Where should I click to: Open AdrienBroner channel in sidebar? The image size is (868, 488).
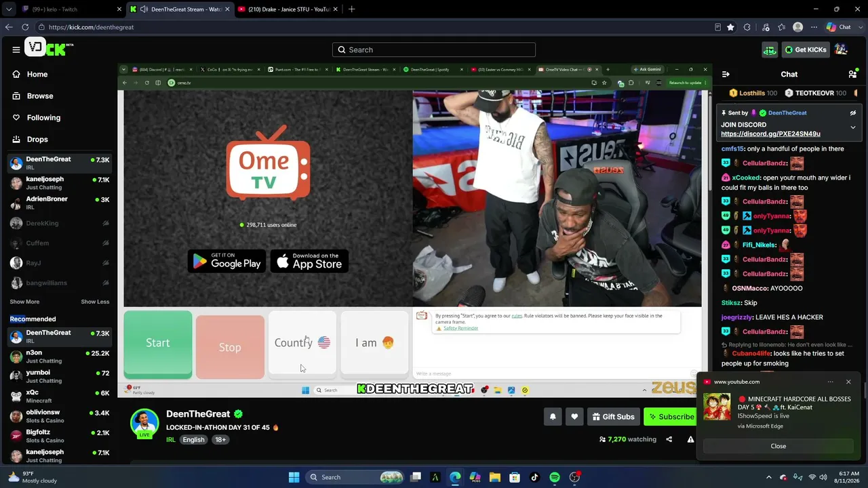tap(60, 203)
